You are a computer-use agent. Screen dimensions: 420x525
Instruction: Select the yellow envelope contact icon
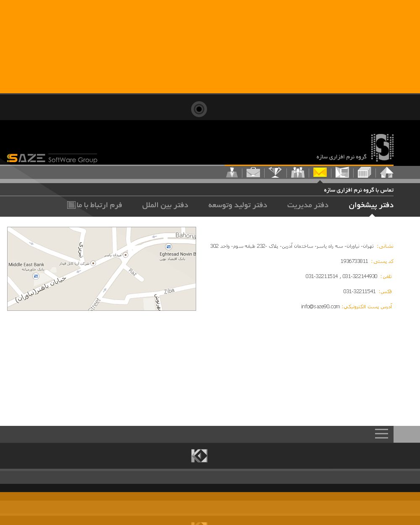(x=320, y=173)
